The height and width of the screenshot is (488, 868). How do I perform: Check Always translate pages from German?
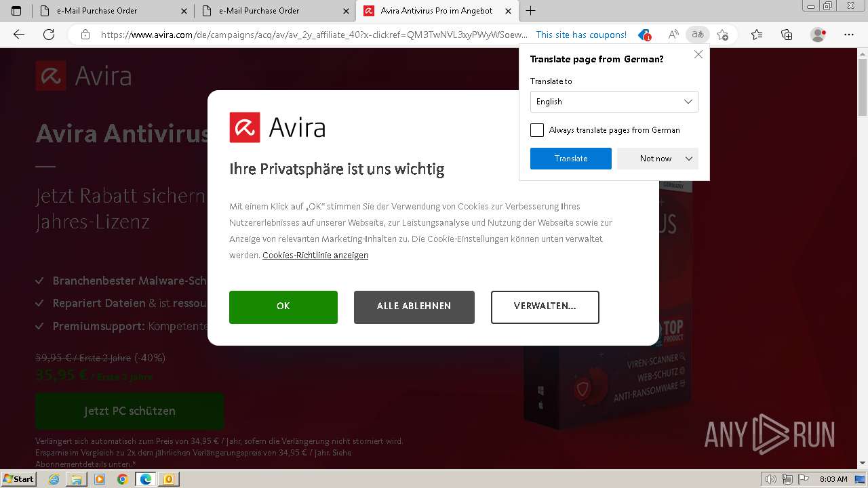click(x=537, y=130)
